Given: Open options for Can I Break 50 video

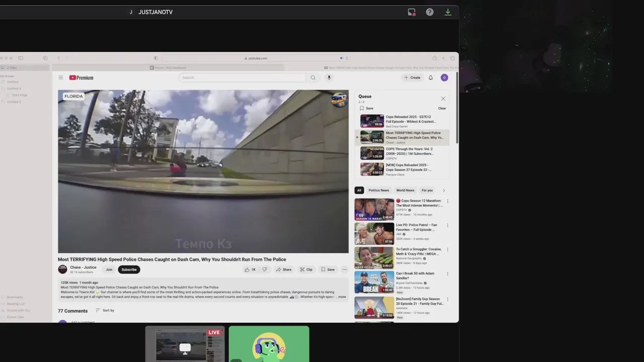Looking at the screenshot, I should point(447,274).
